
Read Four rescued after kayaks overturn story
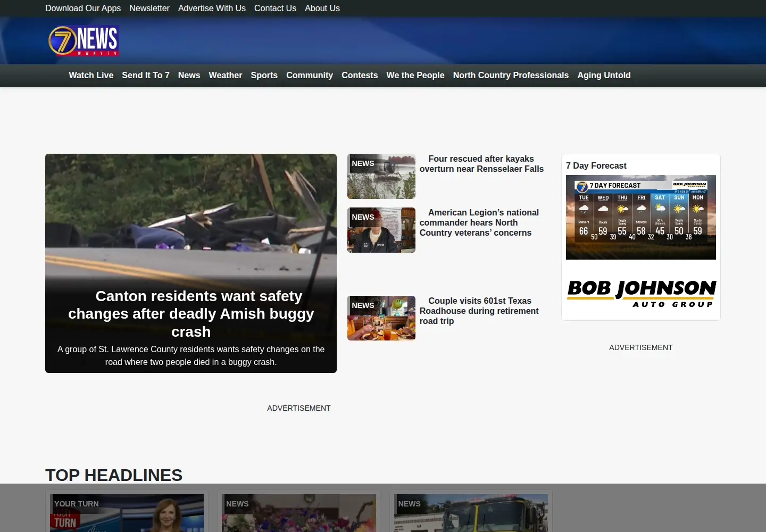point(481,164)
